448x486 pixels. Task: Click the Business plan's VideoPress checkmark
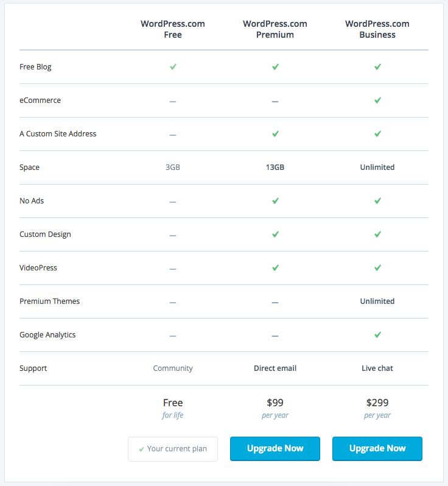pos(377,267)
